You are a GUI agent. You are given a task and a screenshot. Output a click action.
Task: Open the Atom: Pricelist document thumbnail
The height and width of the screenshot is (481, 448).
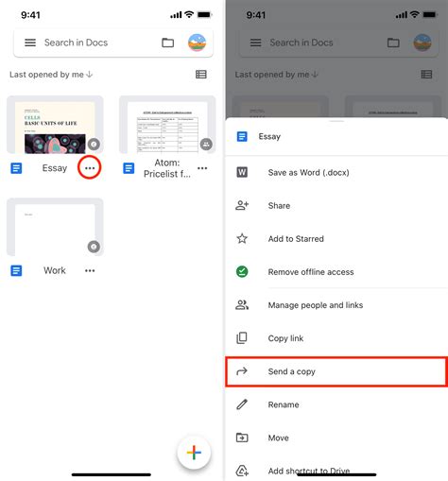click(167, 125)
